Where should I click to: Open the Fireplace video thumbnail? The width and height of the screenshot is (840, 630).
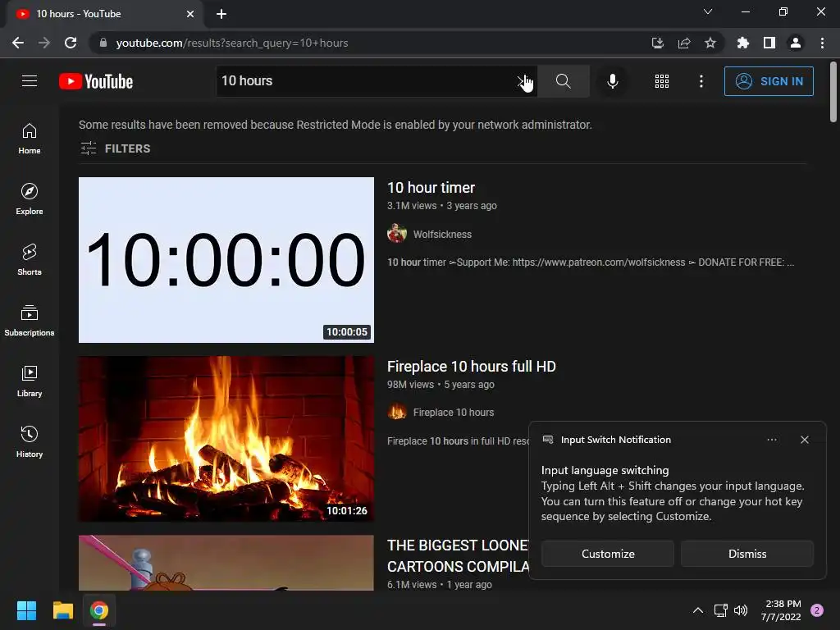(226, 439)
